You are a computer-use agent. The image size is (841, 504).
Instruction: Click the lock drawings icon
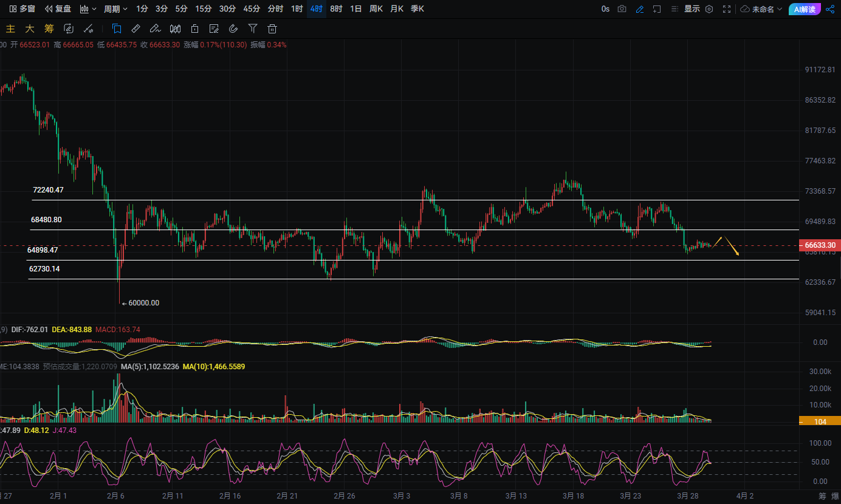(x=194, y=29)
